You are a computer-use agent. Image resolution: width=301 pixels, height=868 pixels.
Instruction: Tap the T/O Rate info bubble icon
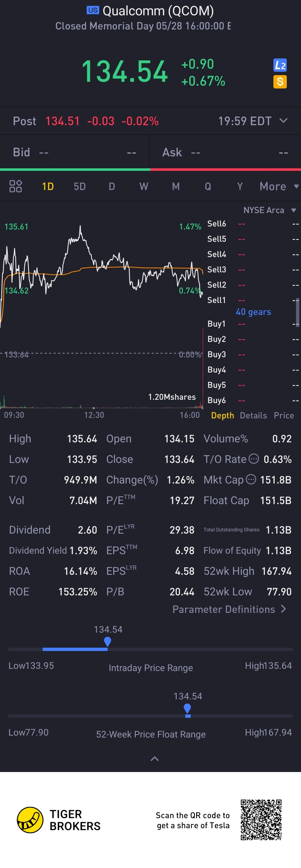pos(254,458)
